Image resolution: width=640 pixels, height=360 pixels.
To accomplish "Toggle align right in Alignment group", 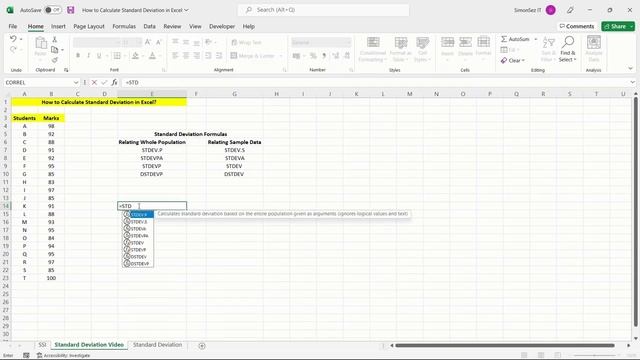I will (197, 56).
